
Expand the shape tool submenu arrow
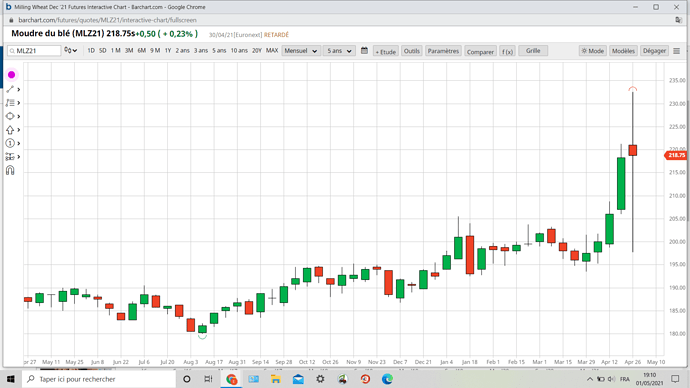(18, 117)
